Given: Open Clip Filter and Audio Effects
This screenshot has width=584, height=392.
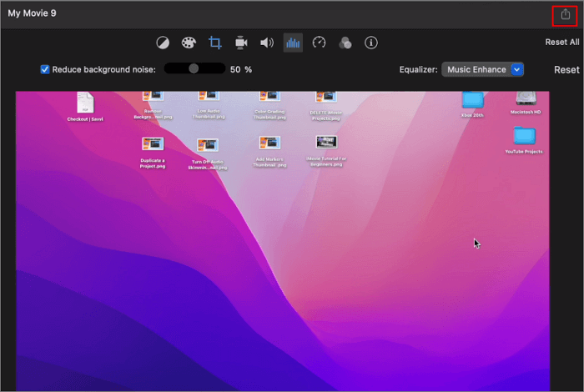Looking at the screenshot, I should pos(345,43).
